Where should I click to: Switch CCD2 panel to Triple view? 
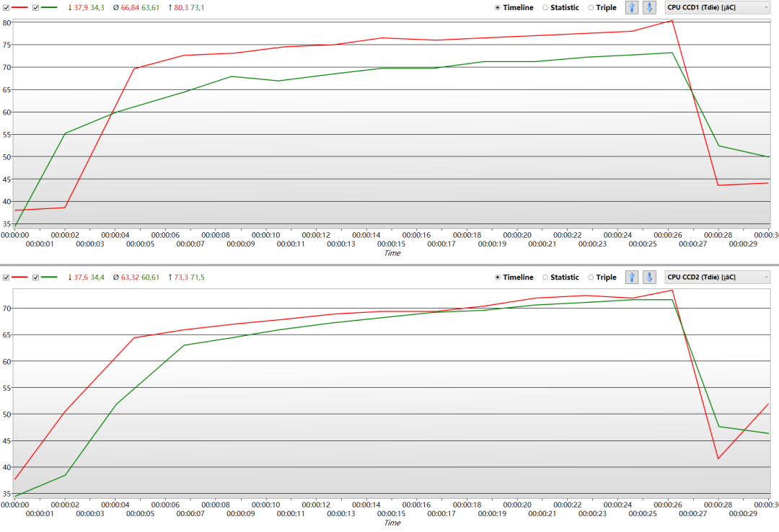coord(592,277)
